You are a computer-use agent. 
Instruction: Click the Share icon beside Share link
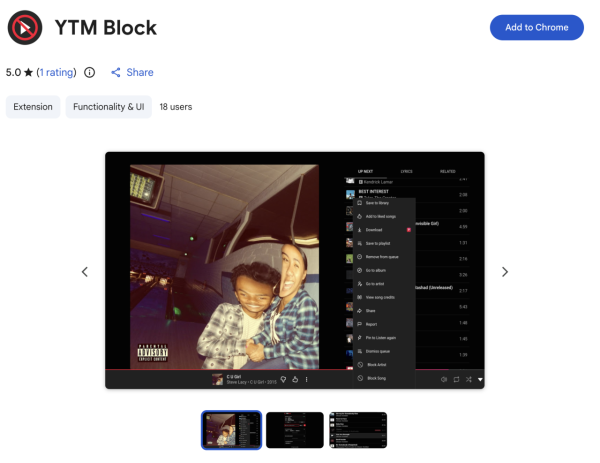tap(116, 72)
